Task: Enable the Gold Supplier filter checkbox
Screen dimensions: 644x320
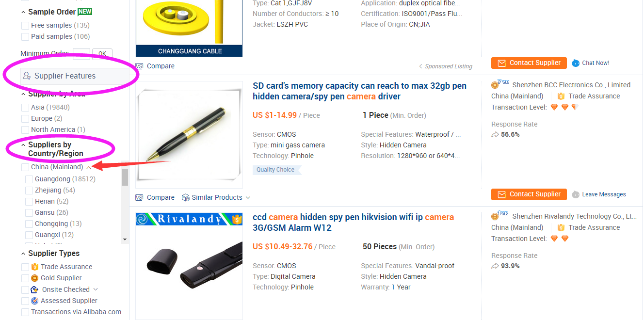Action: (25, 278)
